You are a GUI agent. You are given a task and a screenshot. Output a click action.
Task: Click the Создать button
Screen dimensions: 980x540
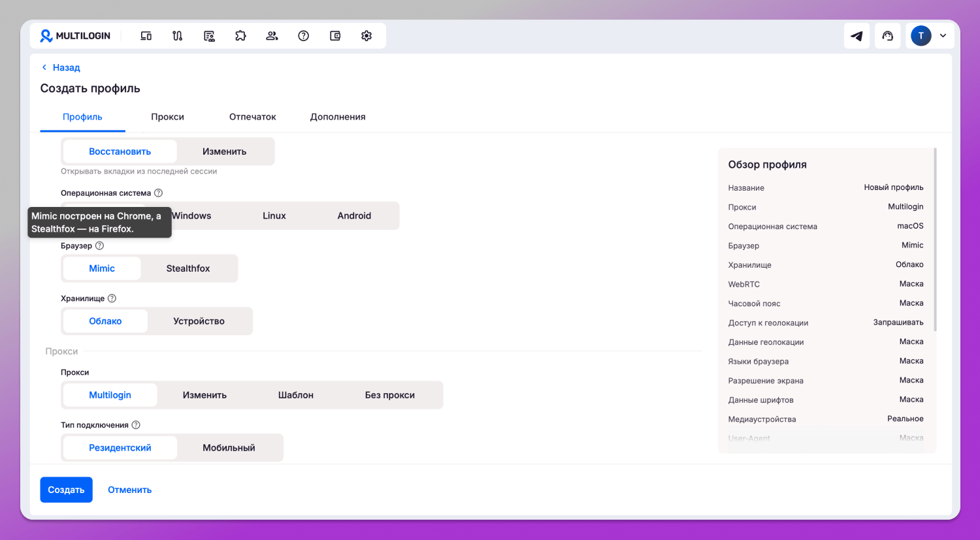coord(66,490)
